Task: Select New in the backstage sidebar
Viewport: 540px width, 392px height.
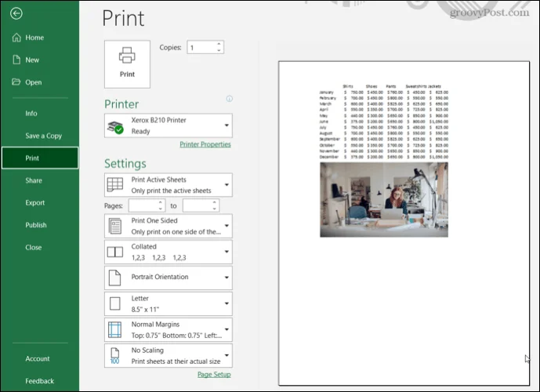Action: pos(40,60)
